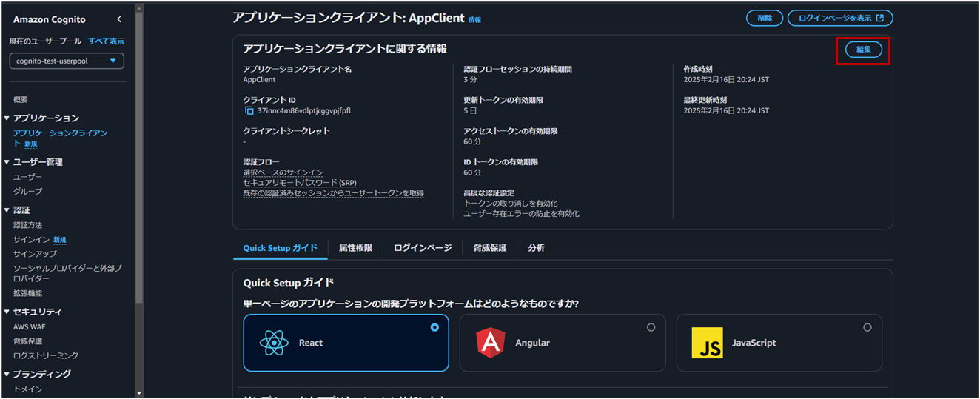This screenshot has height=399, width=980.
Task: Open 拡張機能 in the sidebar
Action: [x=28, y=293]
